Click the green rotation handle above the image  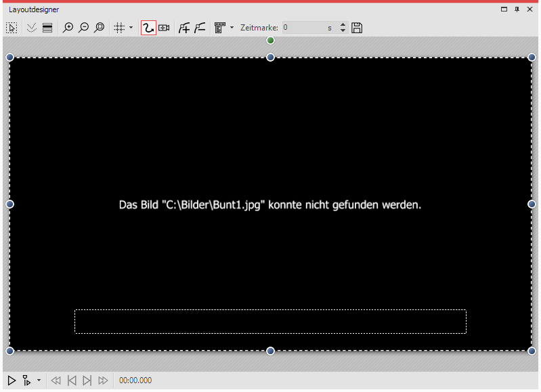[270, 41]
